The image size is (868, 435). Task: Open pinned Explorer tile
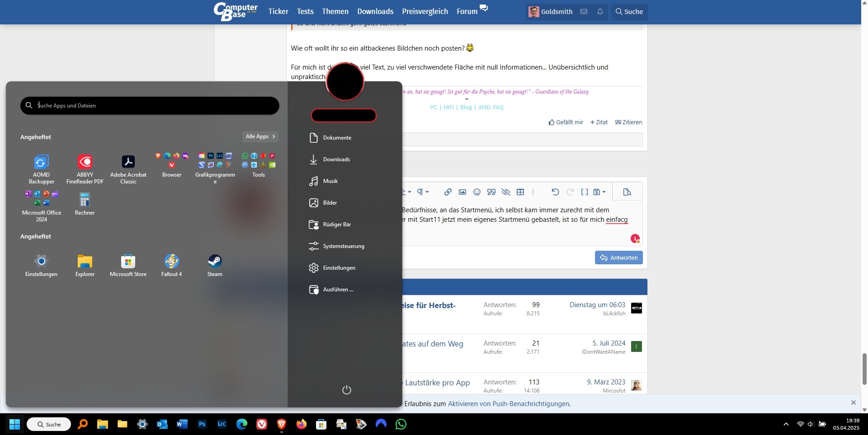85,265
